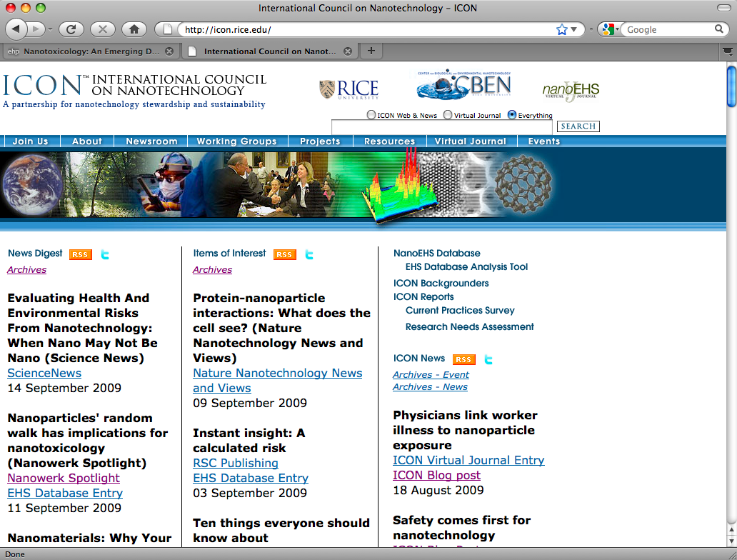Close the International Council on Nanotechnology tab
737x560 pixels.
coord(348,51)
